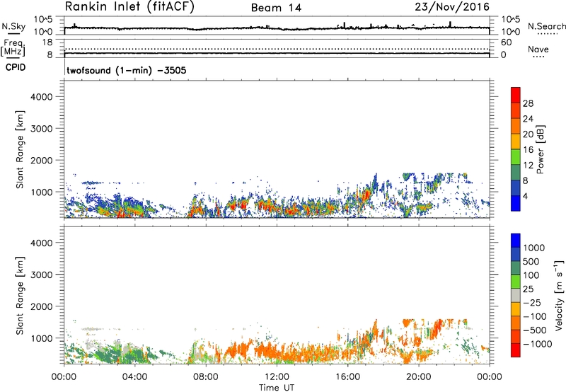566x392 pixels.
Task: Click the date '23/Nov/2016'
Action: (x=452, y=6)
